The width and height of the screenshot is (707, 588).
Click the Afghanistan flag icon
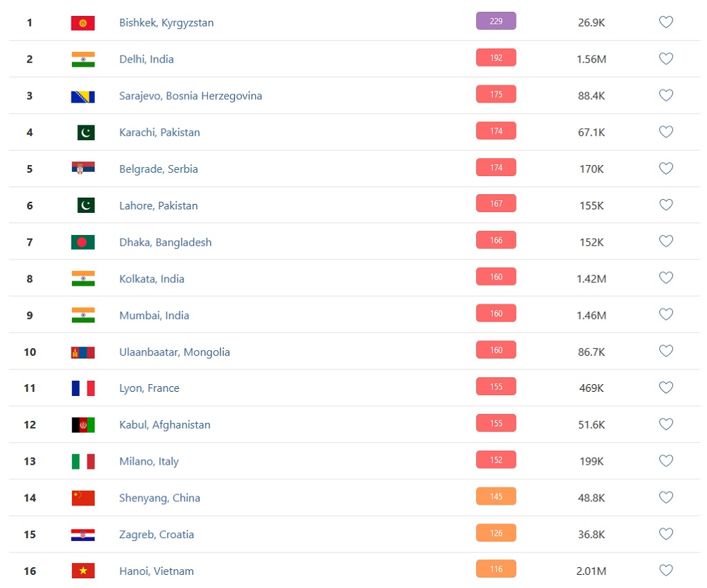(x=83, y=425)
